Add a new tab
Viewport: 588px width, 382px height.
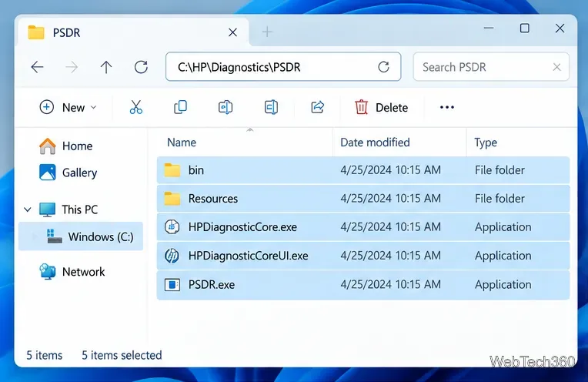267,32
